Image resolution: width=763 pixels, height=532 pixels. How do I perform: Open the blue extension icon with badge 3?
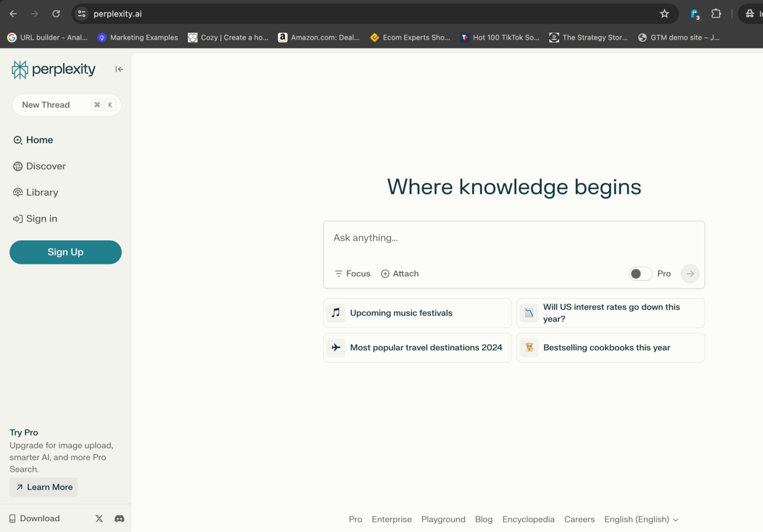coord(694,14)
